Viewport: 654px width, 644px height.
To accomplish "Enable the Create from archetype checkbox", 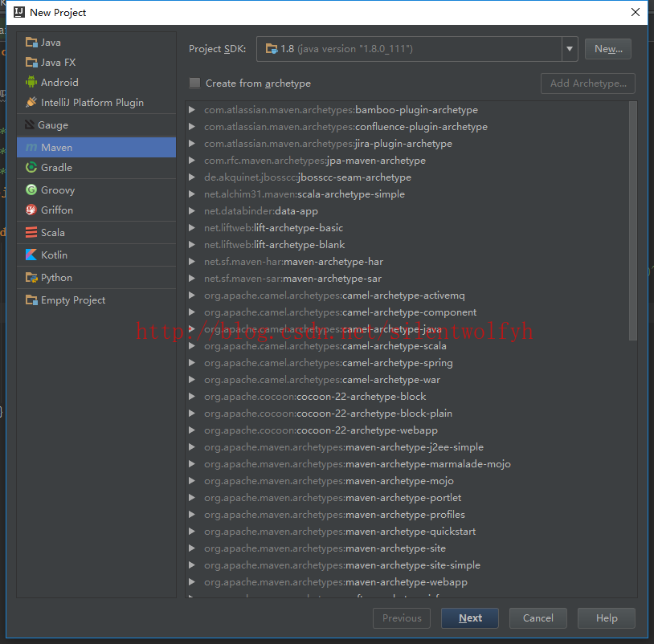I will tap(194, 84).
